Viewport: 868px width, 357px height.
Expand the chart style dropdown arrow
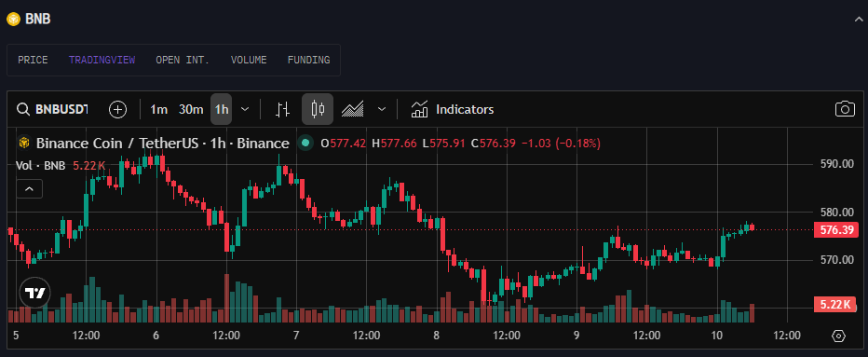click(x=382, y=109)
